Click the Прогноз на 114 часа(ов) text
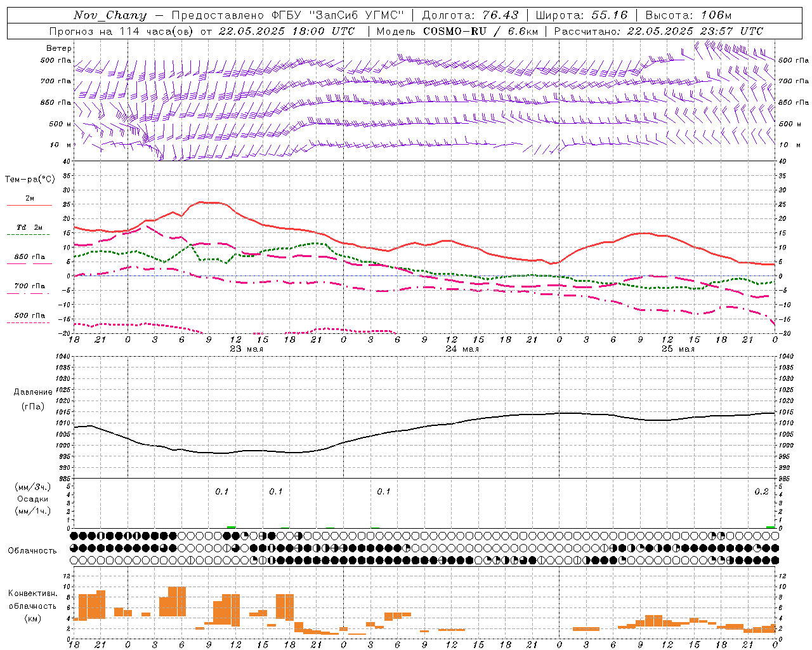812x650 pixels. (x=122, y=31)
